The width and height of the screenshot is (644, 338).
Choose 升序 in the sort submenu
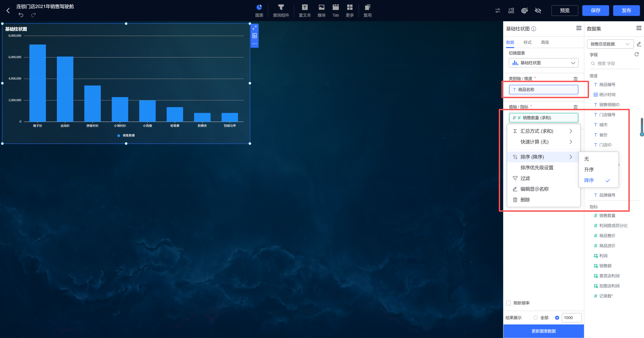[x=589, y=170]
